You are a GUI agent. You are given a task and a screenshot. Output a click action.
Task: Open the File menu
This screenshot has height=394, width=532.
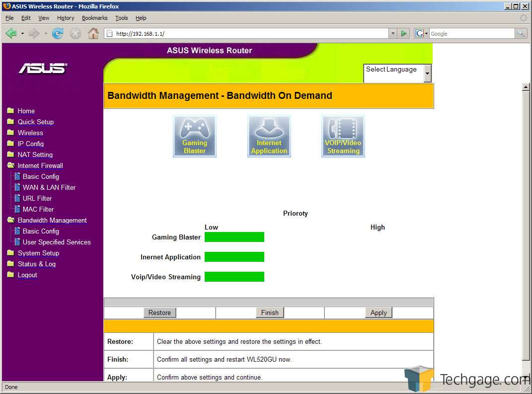pos(9,18)
